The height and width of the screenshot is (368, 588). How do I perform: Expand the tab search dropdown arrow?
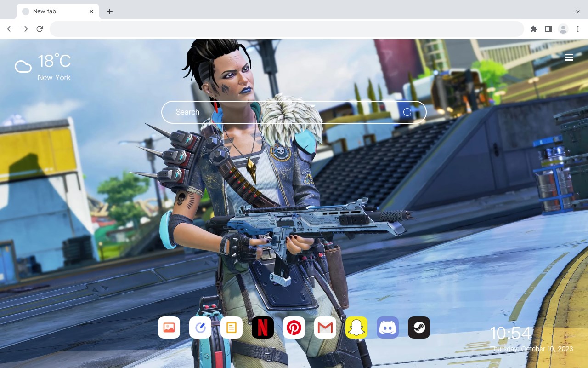(578, 11)
